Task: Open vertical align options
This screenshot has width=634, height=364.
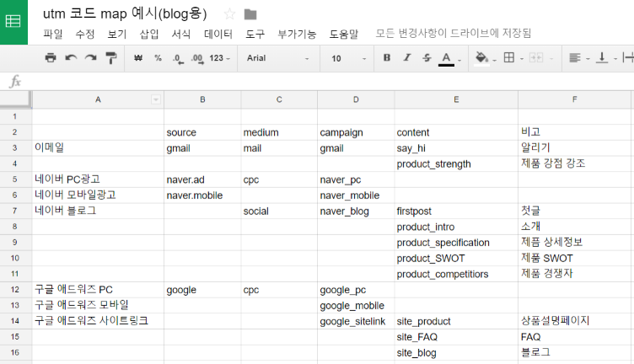Action: [x=602, y=58]
